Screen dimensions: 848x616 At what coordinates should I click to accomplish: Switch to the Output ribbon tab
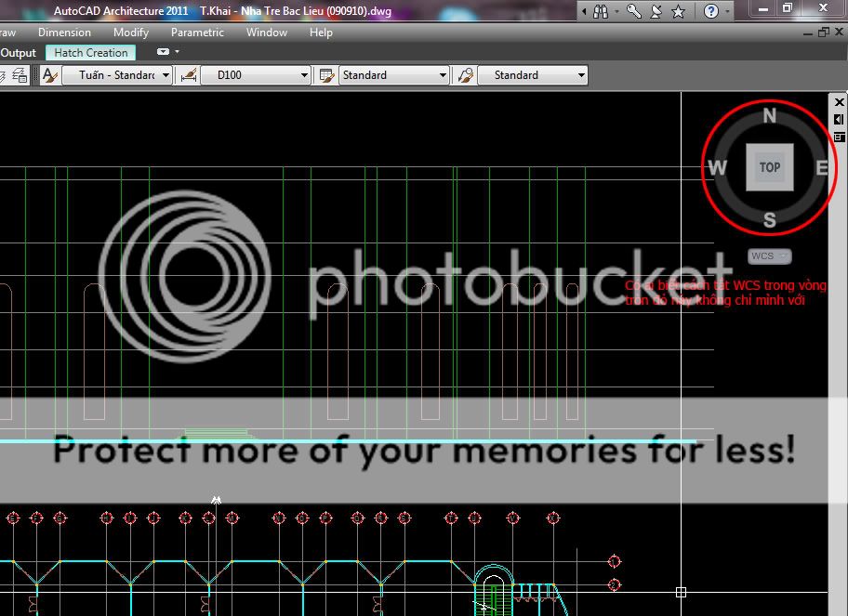point(18,53)
